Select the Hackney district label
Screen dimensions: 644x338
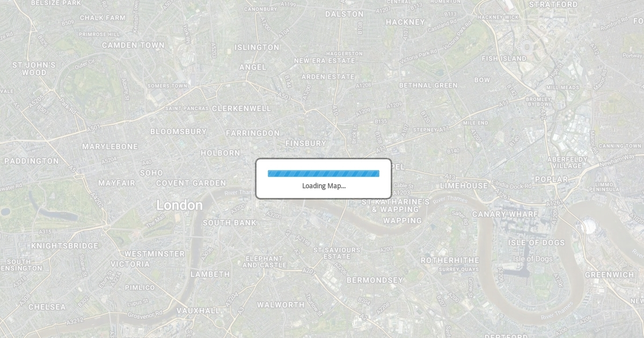coord(405,22)
